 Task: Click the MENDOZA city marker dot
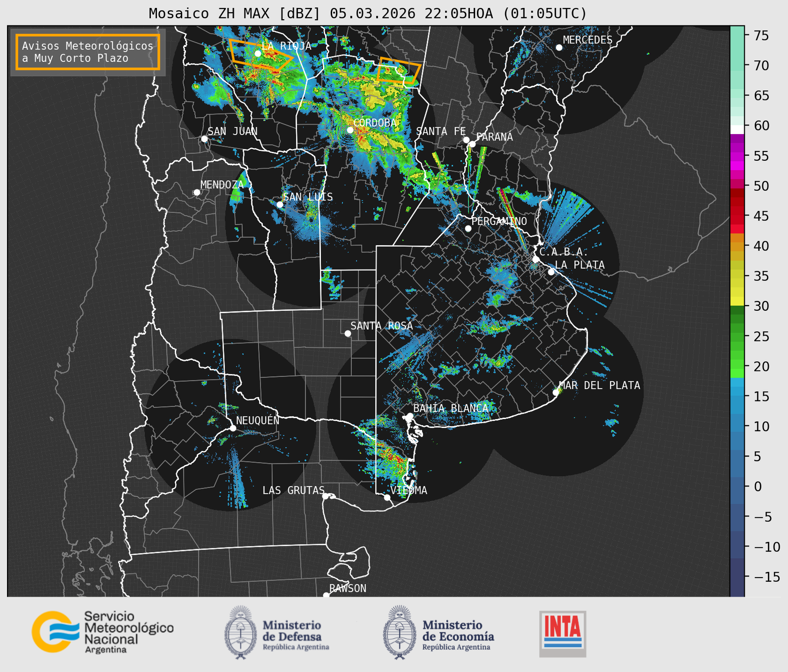coord(197,193)
